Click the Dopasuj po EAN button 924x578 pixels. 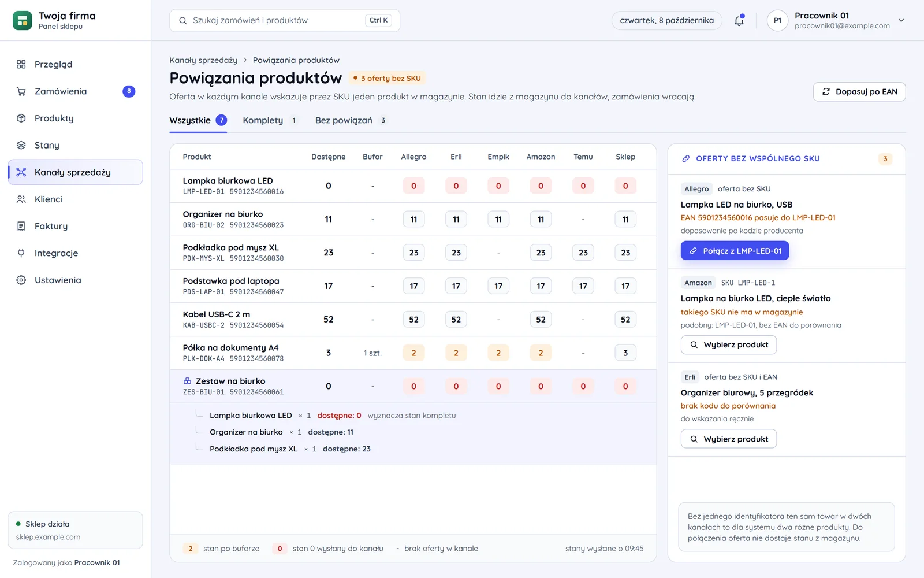(859, 92)
